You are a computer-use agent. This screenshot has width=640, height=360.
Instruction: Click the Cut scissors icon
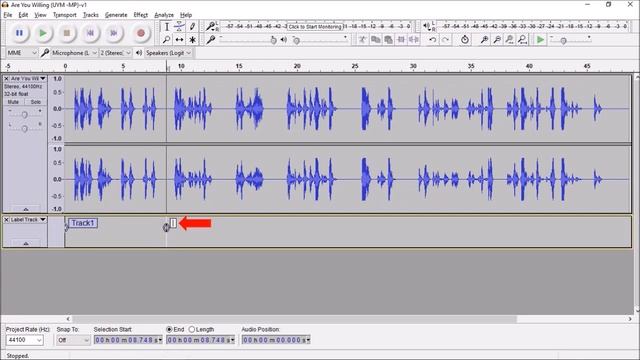pos(362,40)
